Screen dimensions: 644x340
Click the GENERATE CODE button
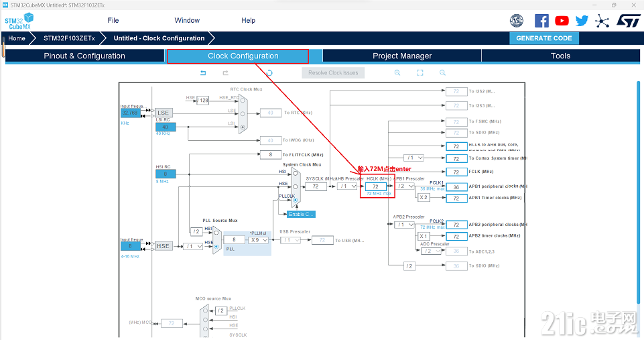pyautogui.click(x=543, y=38)
